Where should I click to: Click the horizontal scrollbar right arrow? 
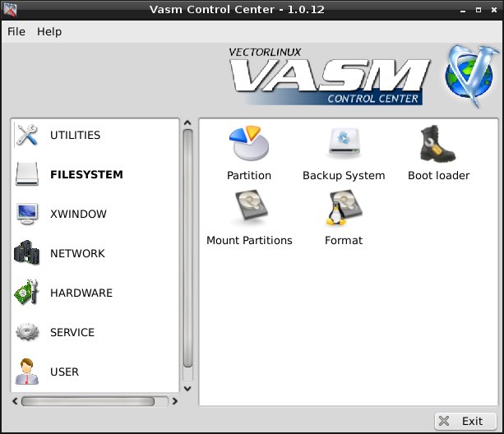pos(174,402)
